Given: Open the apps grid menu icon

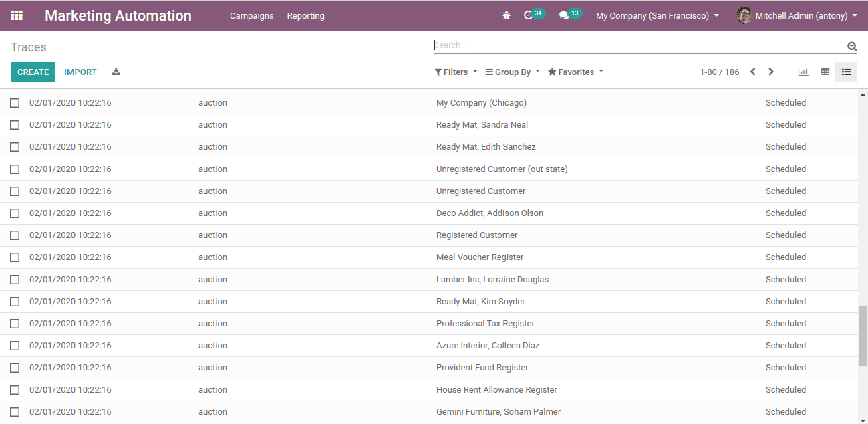Looking at the screenshot, I should (17, 15).
